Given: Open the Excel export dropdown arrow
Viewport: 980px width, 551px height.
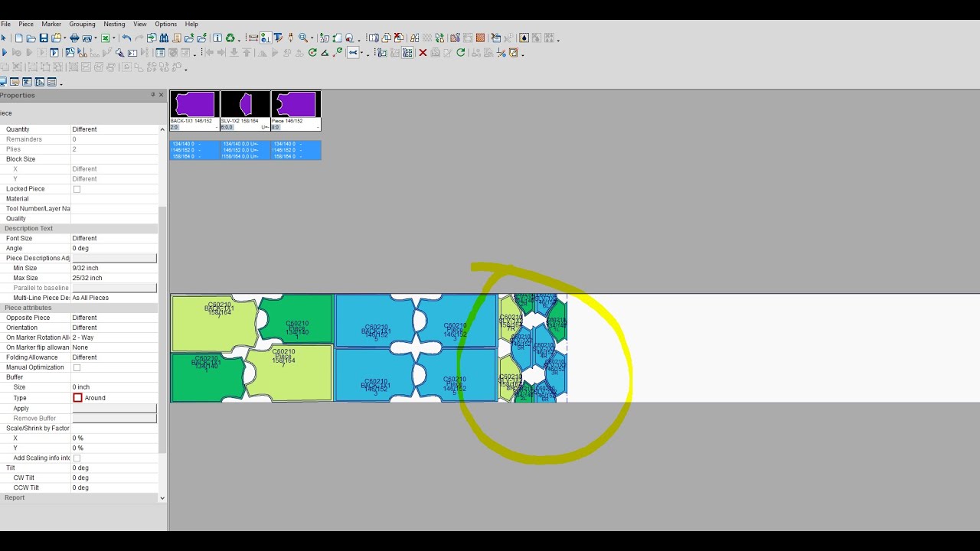Looking at the screenshot, I should pos(113,38).
